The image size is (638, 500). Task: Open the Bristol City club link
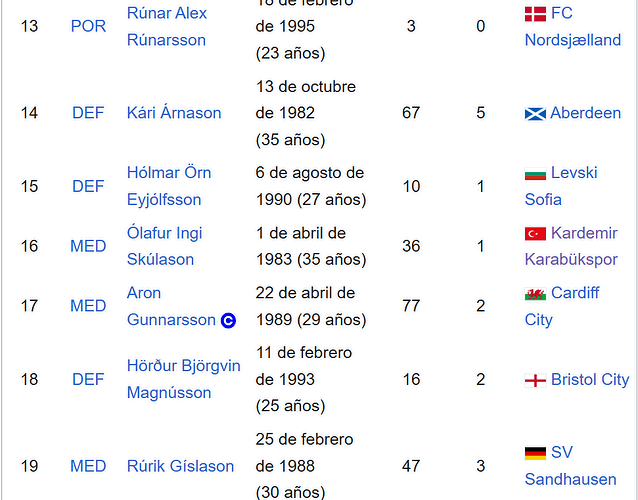590,380
